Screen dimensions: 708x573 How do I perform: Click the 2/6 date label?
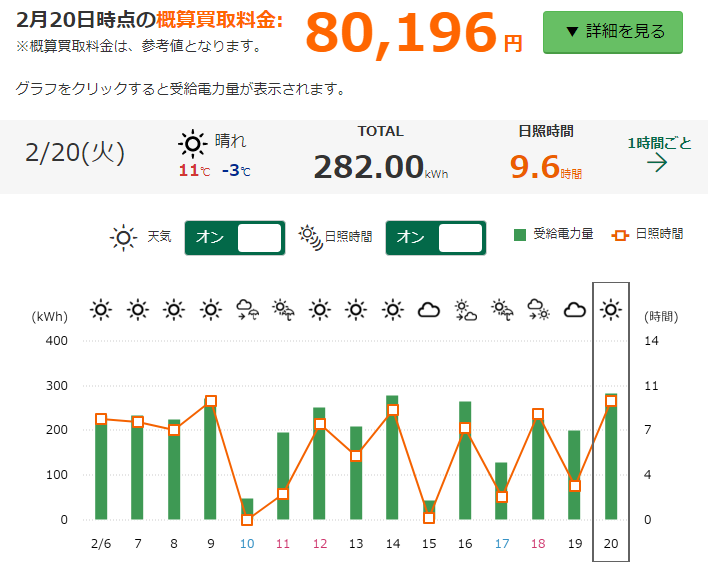click(101, 544)
